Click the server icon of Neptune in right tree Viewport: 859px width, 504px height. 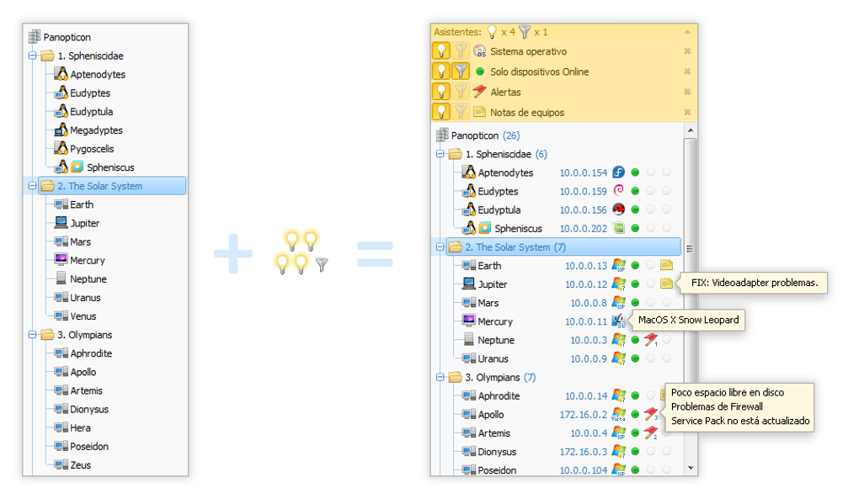point(468,340)
